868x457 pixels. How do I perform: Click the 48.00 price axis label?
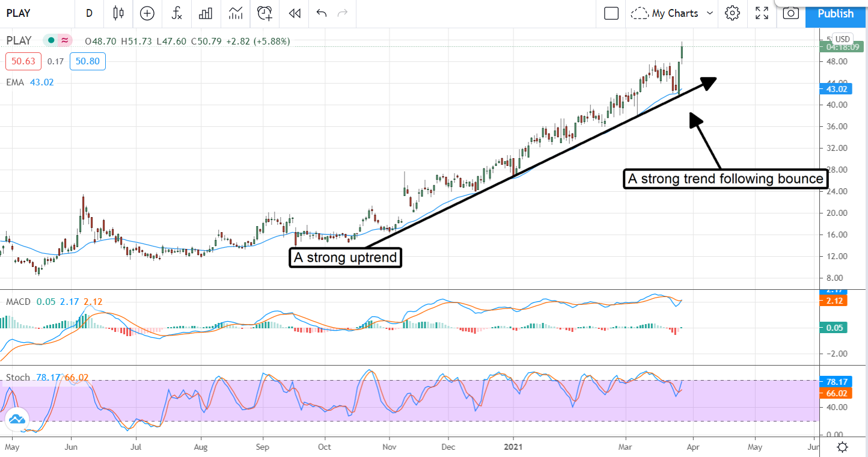pos(837,61)
